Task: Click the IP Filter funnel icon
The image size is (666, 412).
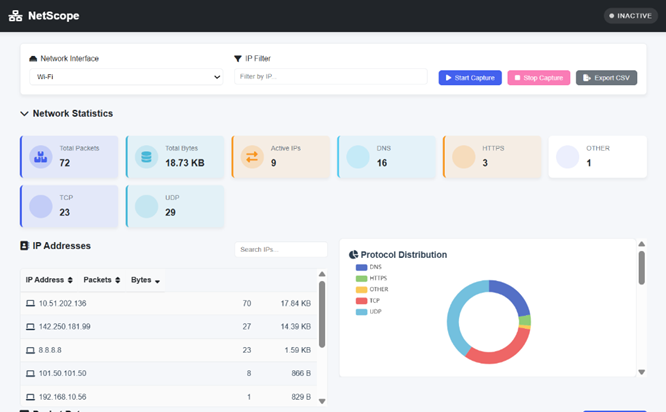Action: tap(238, 59)
